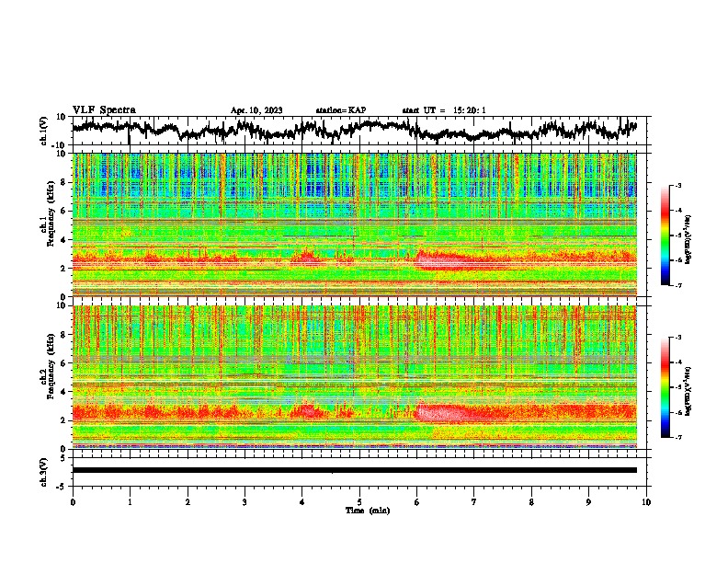Click the '-7' tick of ch.1 color bar

click(677, 285)
